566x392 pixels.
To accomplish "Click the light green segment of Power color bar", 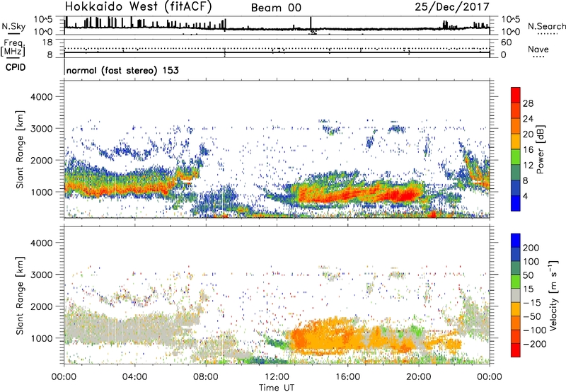I will (516, 157).
